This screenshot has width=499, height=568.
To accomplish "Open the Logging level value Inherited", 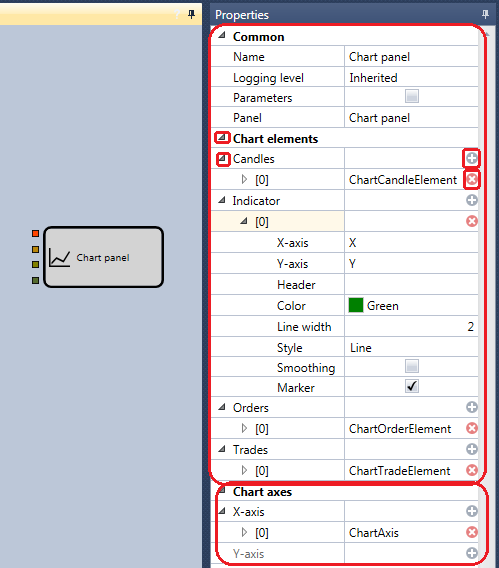I will (411, 77).
